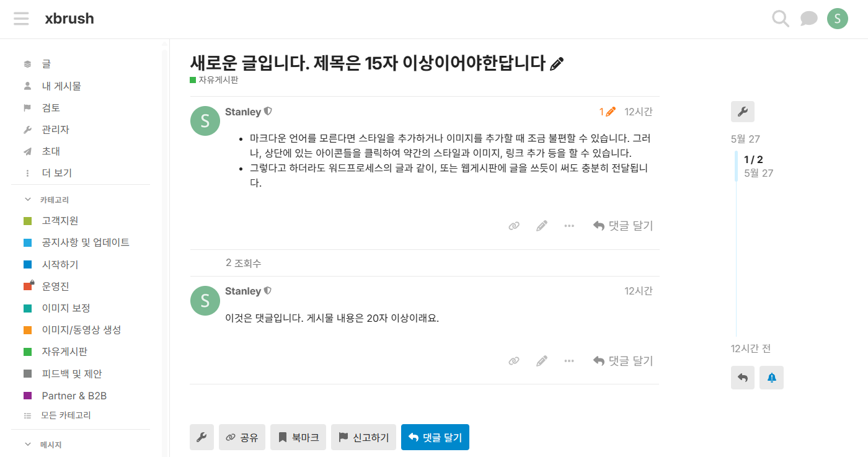Flag the topic with 신고하기

tap(363, 437)
